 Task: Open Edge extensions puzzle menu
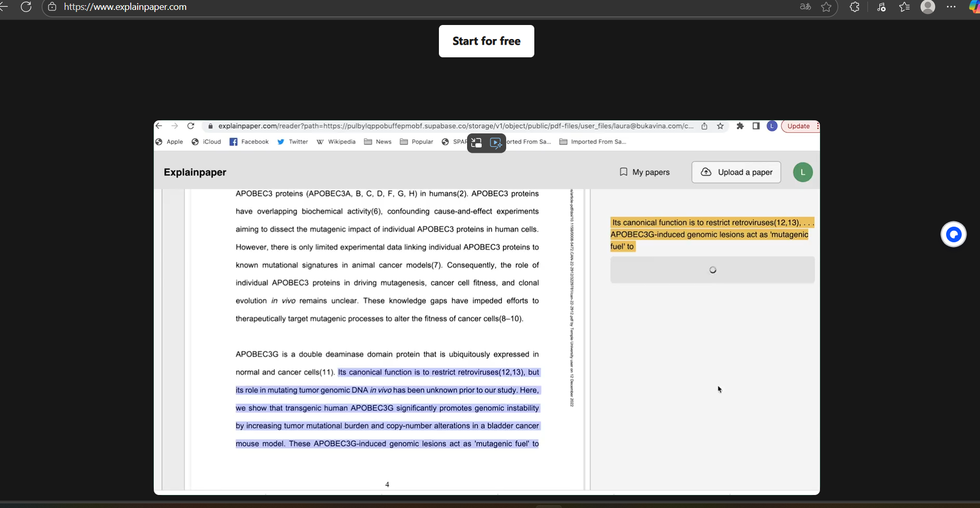point(854,7)
